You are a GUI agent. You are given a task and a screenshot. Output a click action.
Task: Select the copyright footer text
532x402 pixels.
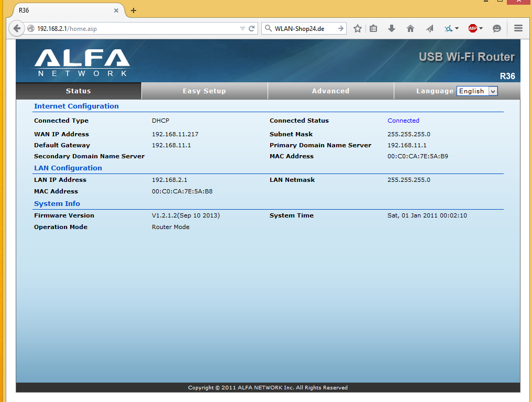(x=268, y=388)
